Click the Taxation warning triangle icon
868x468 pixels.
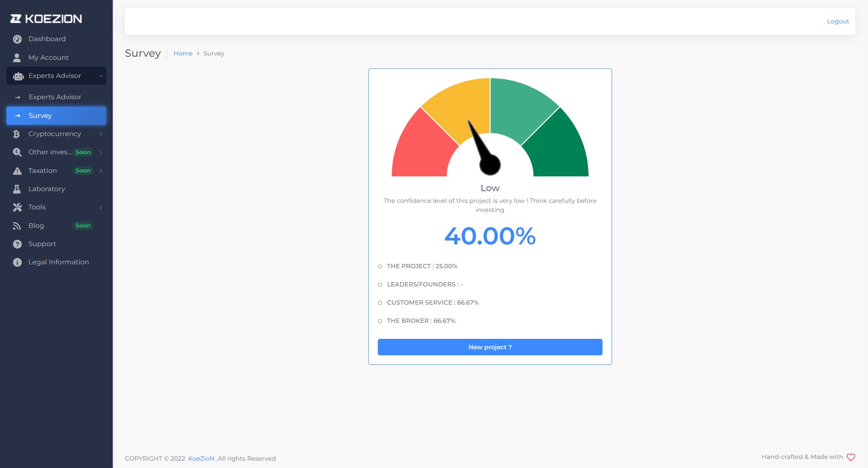17,171
